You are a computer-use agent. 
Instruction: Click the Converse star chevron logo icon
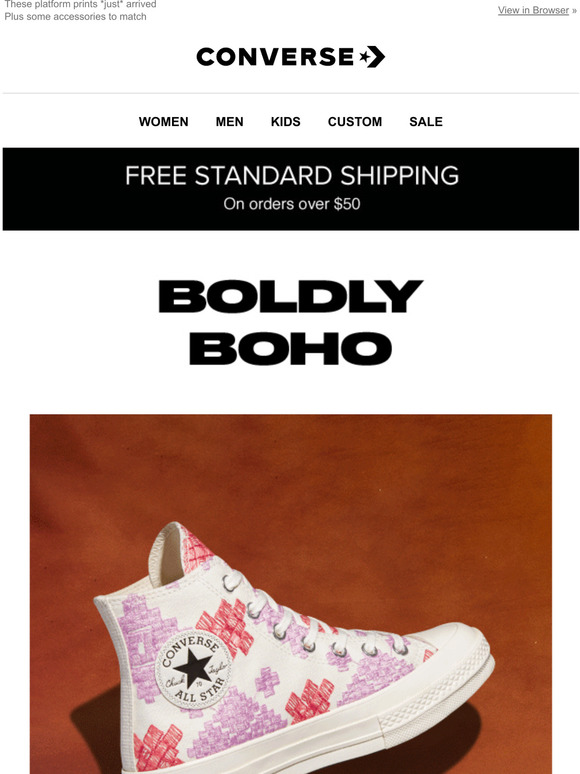372,57
